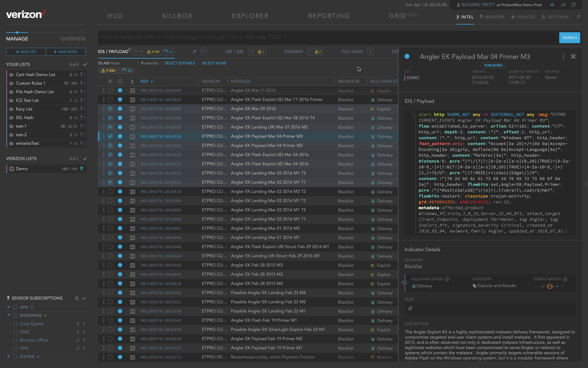Switch to the SENSORS section
This screenshot has height=368, width=588.
click(x=492, y=17)
